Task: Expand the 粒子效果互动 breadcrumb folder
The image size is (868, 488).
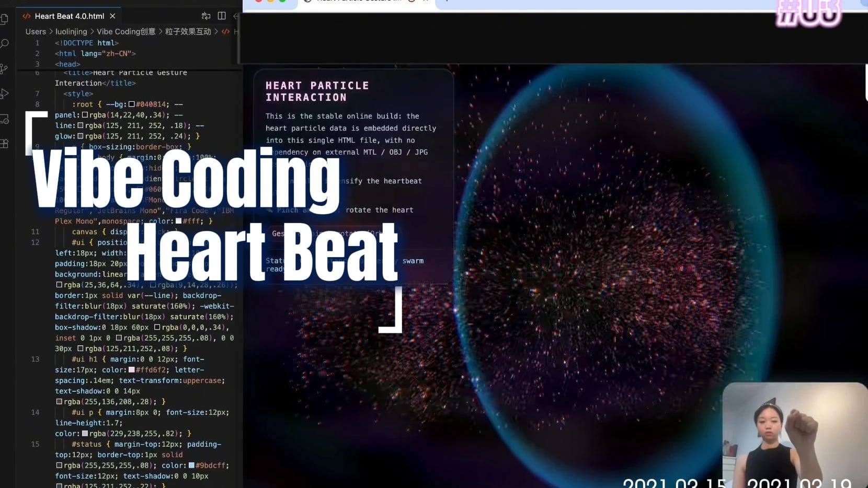Action: click(x=188, y=32)
